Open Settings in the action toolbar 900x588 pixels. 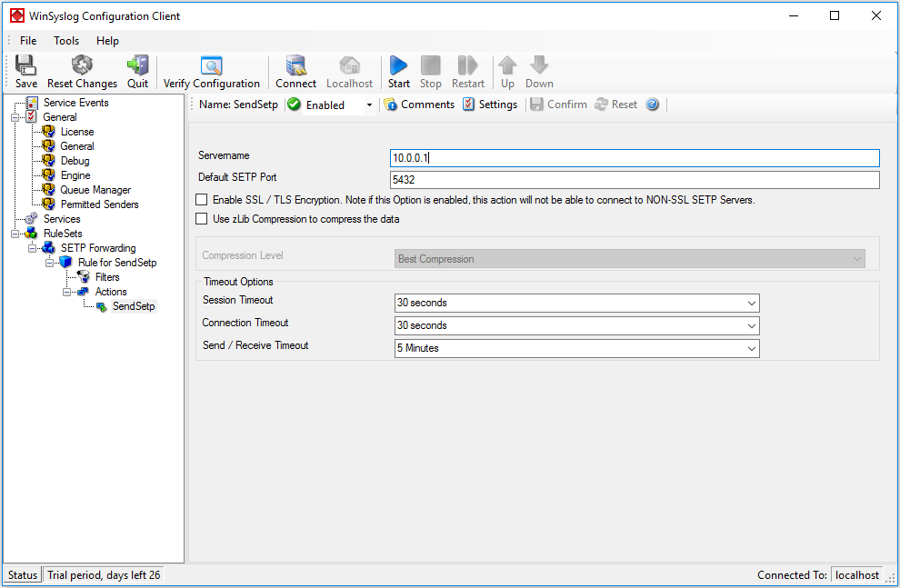pyautogui.click(x=490, y=105)
